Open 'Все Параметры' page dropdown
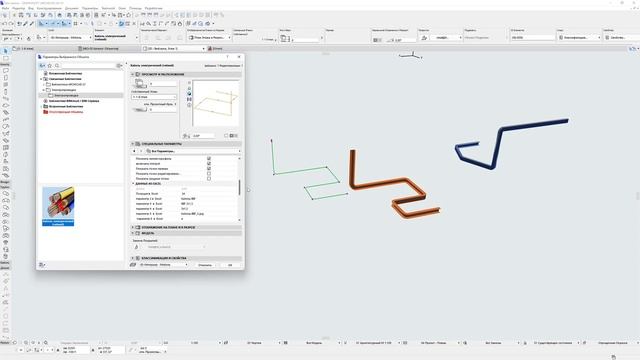Image resolution: width=640 pixels, height=360 pixels. pyautogui.click(x=193, y=151)
